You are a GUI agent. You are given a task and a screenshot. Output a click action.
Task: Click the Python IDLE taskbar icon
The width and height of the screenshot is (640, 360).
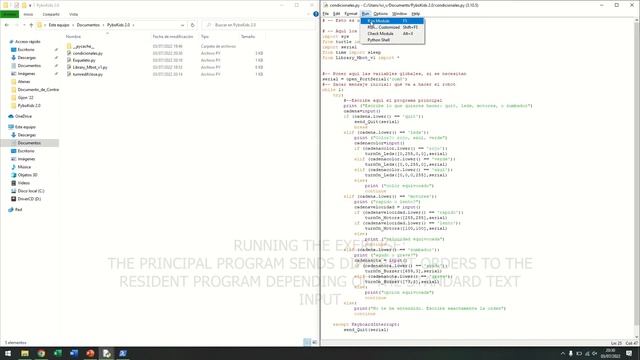pos(107,353)
